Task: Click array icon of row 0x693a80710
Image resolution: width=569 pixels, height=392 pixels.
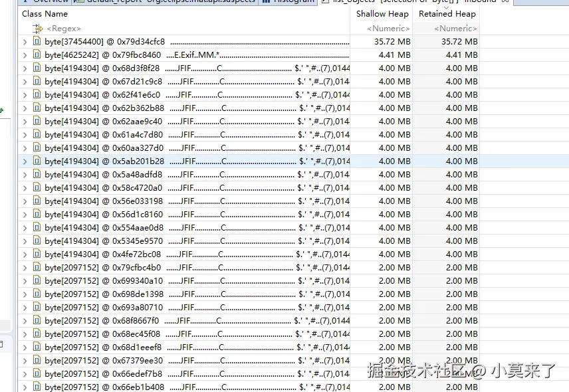Action: pyautogui.click(x=37, y=307)
